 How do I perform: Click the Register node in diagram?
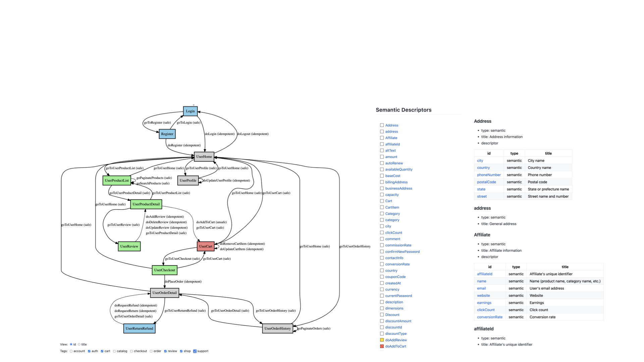tap(167, 134)
